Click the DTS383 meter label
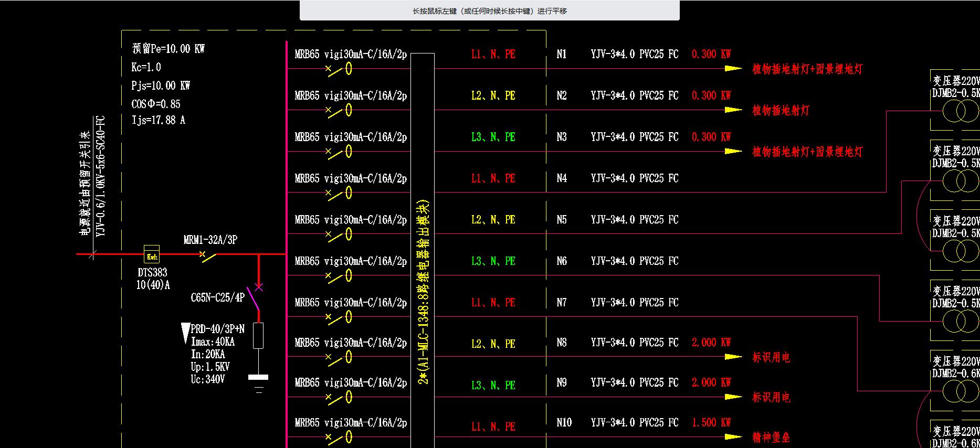Screen dimensions: 980x448 tap(152, 272)
